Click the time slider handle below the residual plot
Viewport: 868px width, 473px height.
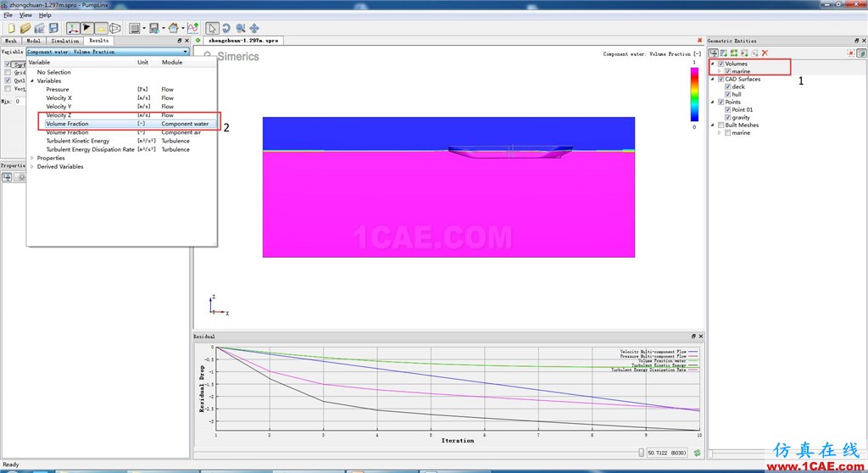pos(641,453)
